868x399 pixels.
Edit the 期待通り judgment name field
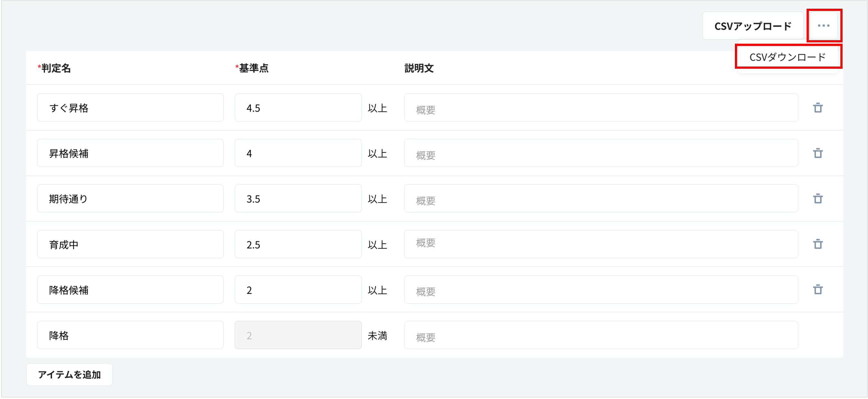pyautogui.click(x=130, y=199)
